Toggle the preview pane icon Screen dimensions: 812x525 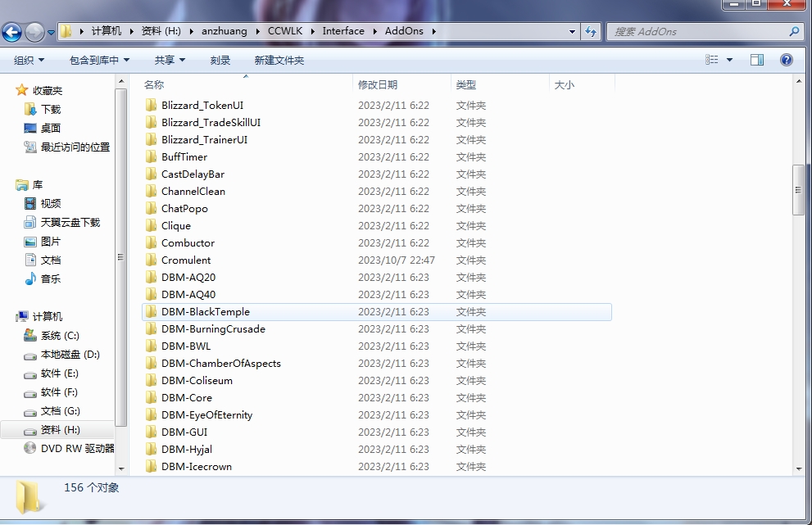point(757,60)
